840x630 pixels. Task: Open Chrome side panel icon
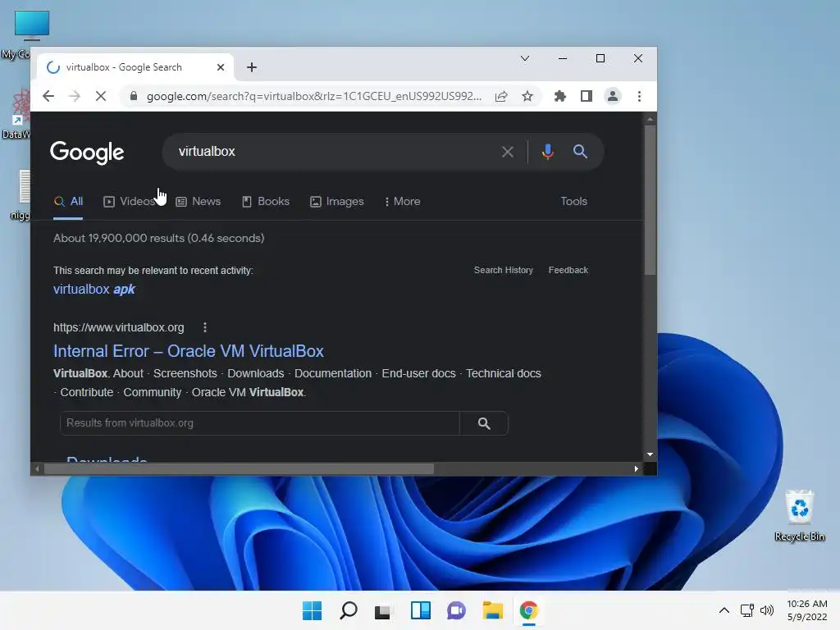586,97
